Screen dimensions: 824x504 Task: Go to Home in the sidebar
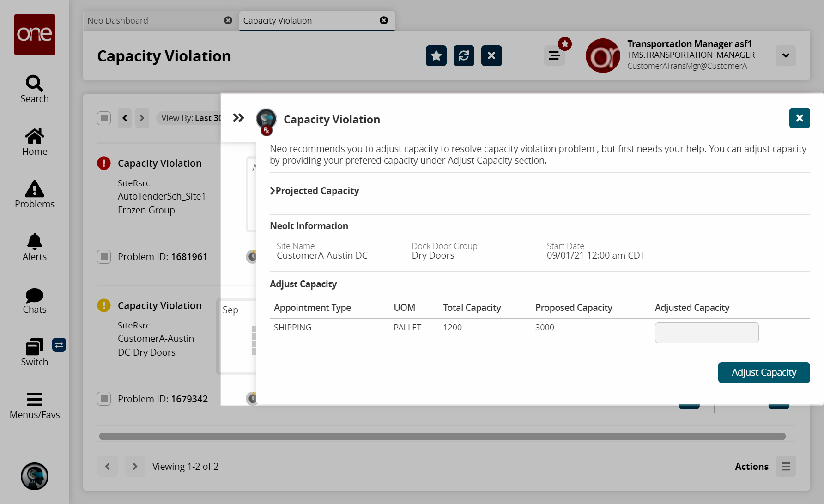coord(34,142)
